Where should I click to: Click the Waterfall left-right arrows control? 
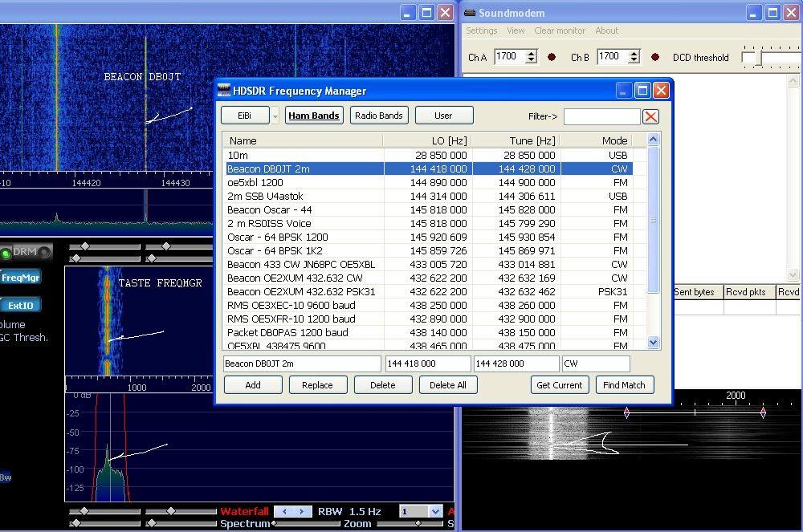point(292,511)
